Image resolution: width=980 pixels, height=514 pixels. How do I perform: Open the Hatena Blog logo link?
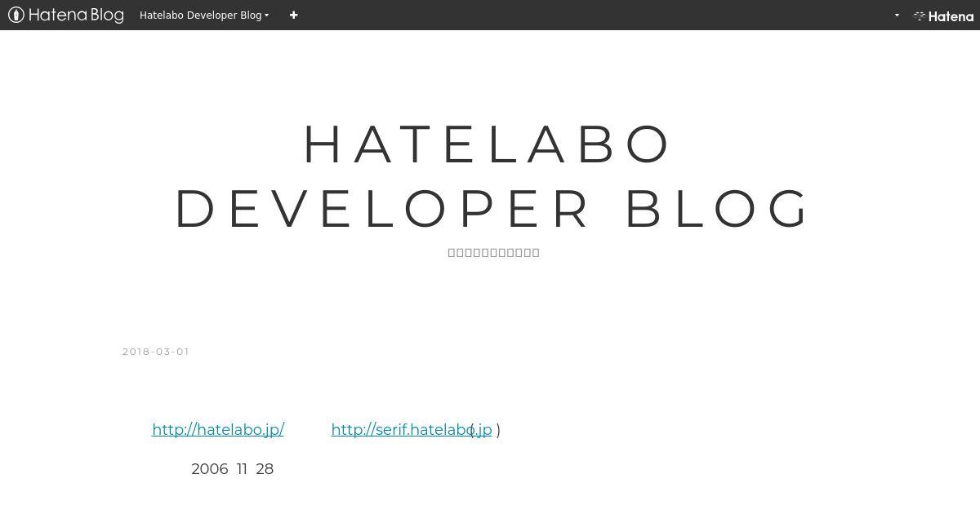(x=65, y=15)
